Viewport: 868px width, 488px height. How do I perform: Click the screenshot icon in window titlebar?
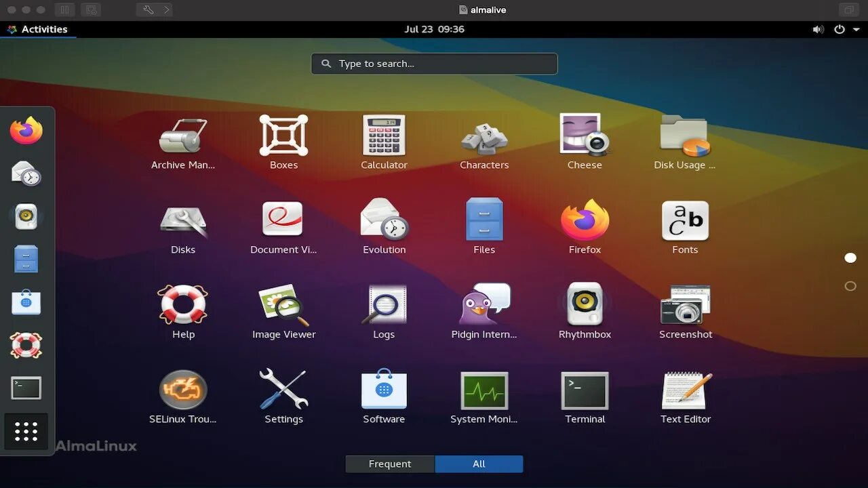pyautogui.click(x=90, y=9)
